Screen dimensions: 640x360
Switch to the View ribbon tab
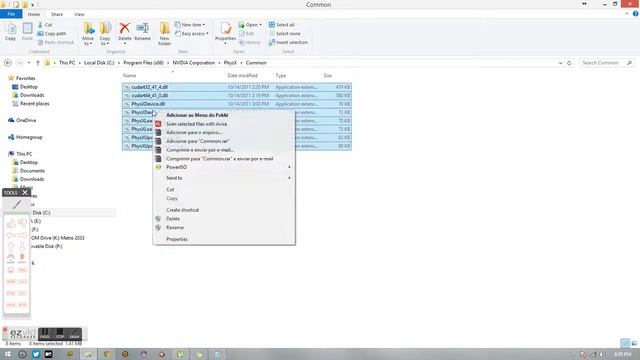coord(79,14)
